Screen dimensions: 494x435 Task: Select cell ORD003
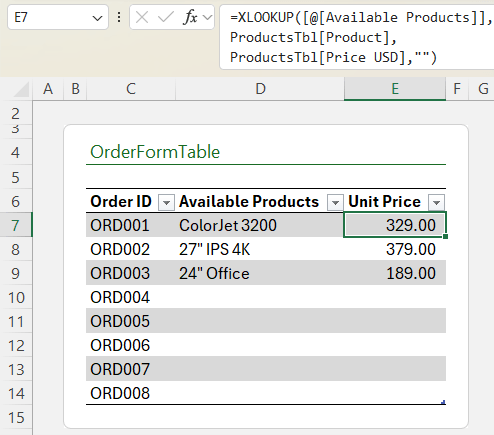(131, 273)
